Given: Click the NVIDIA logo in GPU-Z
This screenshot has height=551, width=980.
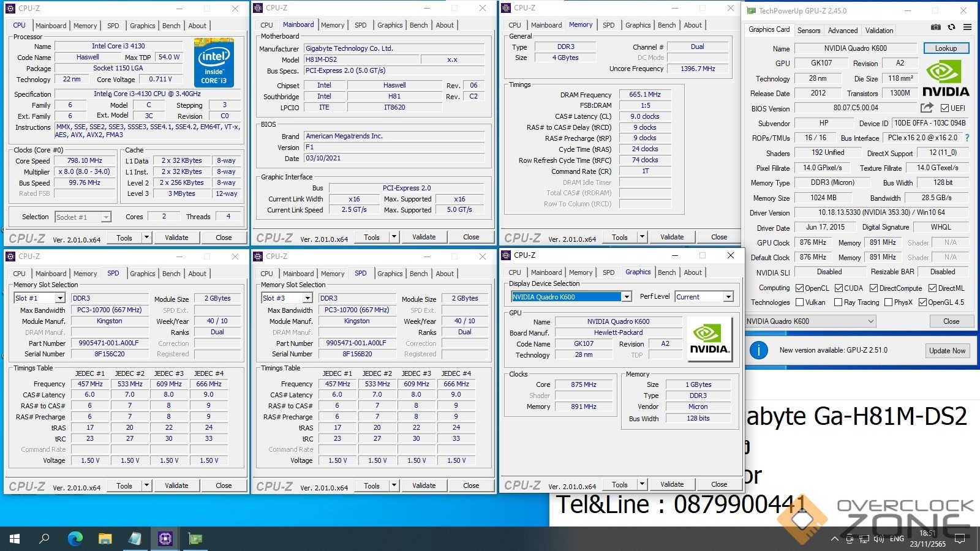Looking at the screenshot, I should pyautogui.click(x=946, y=80).
